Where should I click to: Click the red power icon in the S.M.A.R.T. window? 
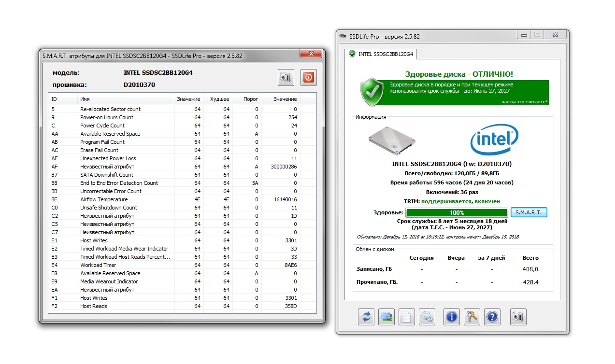click(309, 77)
